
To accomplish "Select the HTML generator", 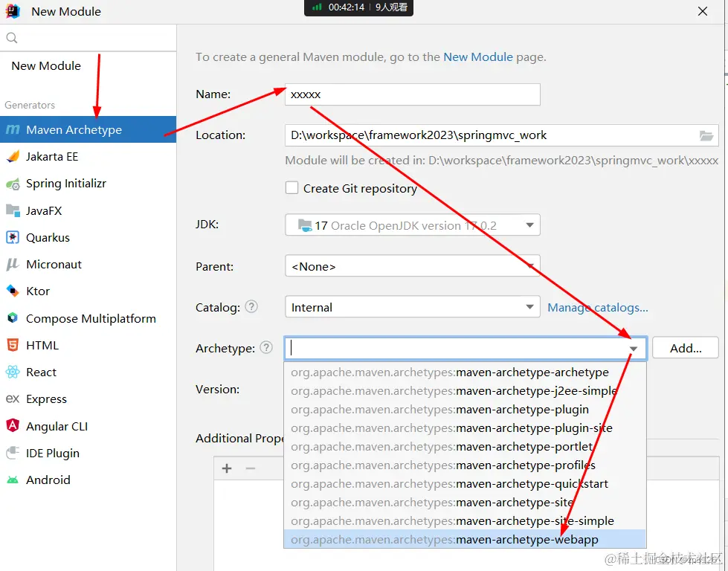I will click(88, 345).
